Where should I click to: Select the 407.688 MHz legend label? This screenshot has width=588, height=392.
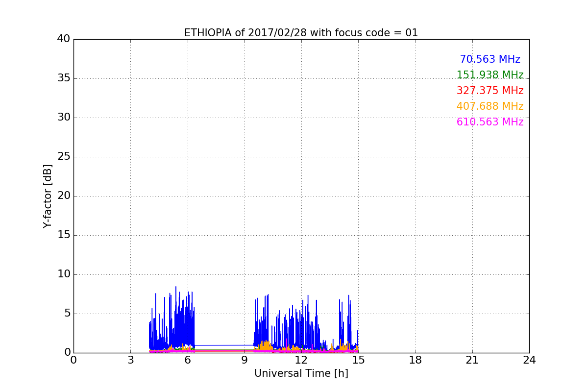[490, 106]
